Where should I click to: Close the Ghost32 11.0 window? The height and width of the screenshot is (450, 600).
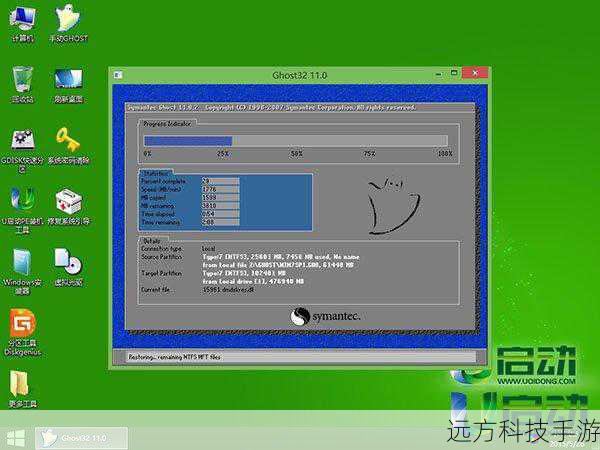pos(475,72)
